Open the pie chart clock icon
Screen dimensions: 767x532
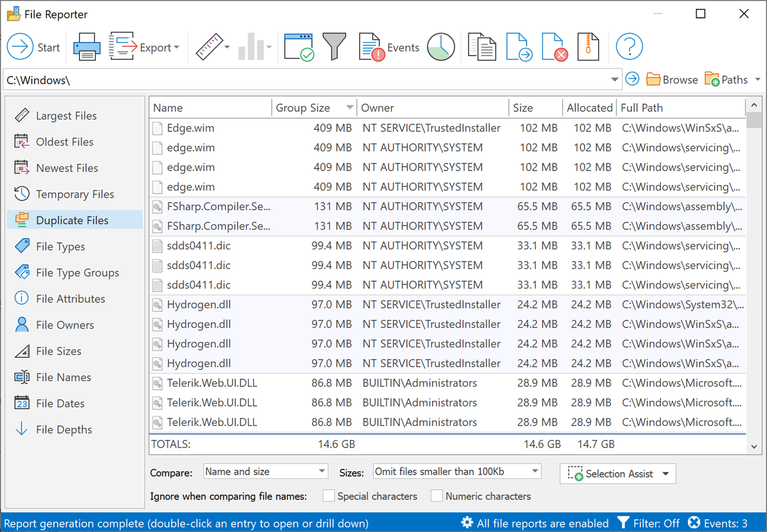click(441, 47)
